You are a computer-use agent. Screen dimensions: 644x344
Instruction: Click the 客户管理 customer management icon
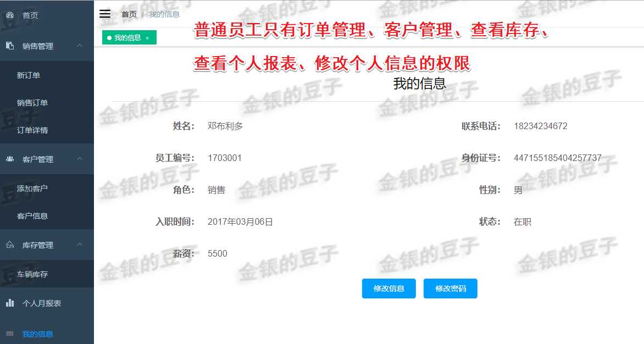click(11, 159)
